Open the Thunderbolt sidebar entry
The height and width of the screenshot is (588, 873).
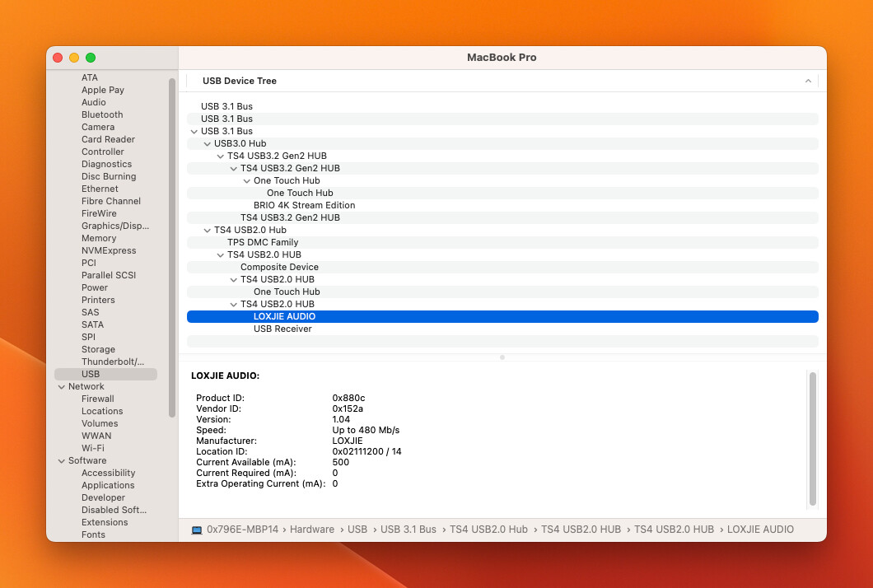(112, 362)
